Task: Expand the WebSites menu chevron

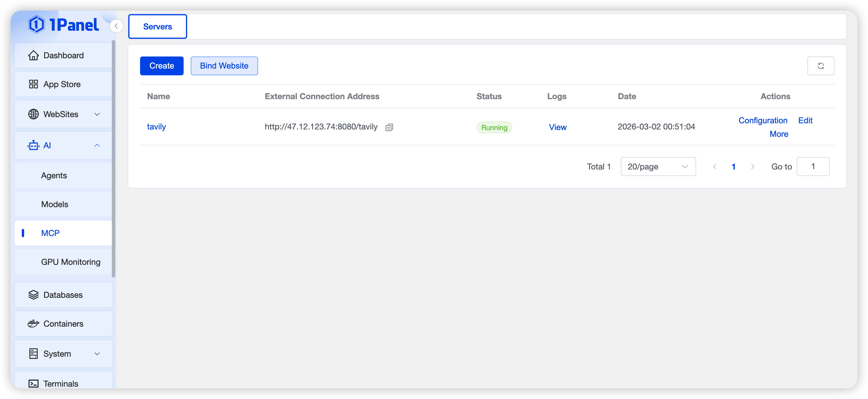Action: 97,114
